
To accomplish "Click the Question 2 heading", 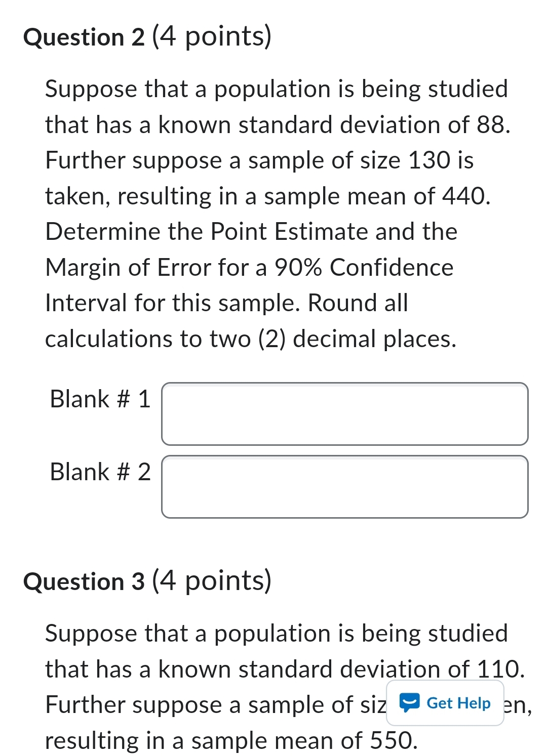I will (84, 37).
